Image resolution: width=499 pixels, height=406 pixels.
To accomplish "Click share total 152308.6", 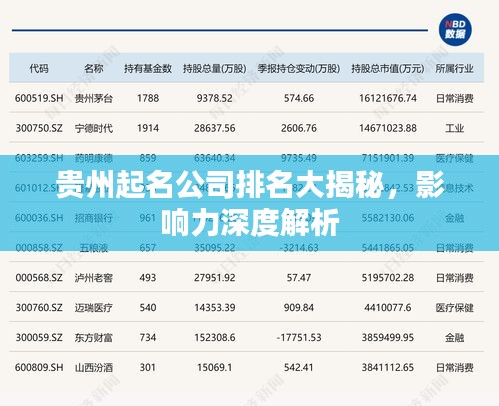I will (x=215, y=337).
